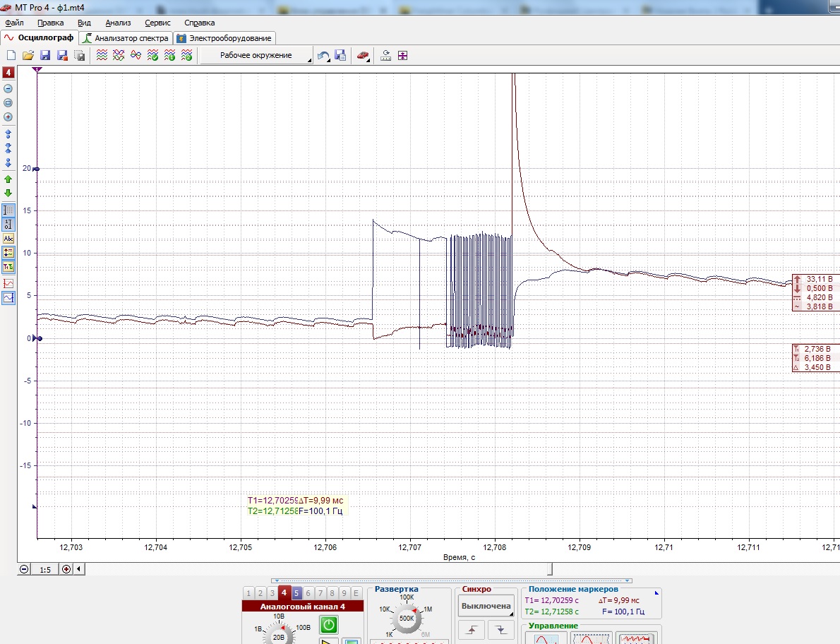Viewport: 840px width, 644px height.
Task: Click the purple vertical-fit icon in the toolbar
Action: [x=403, y=55]
